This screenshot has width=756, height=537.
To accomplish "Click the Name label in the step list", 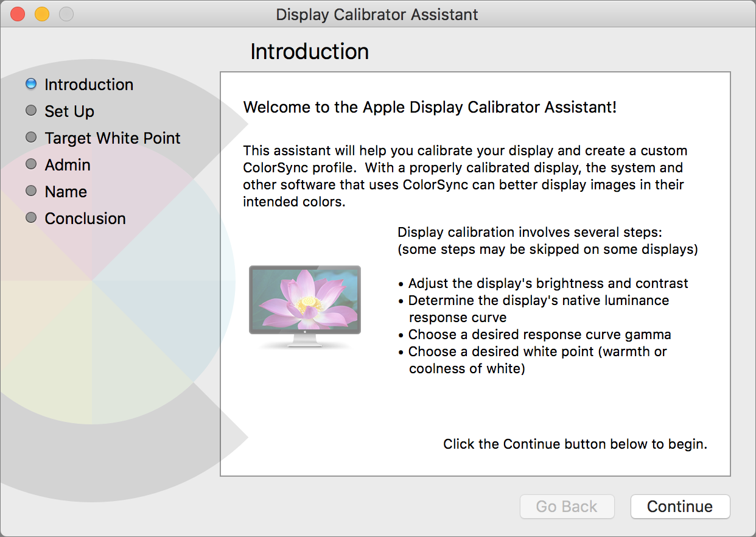I will [x=66, y=192].
